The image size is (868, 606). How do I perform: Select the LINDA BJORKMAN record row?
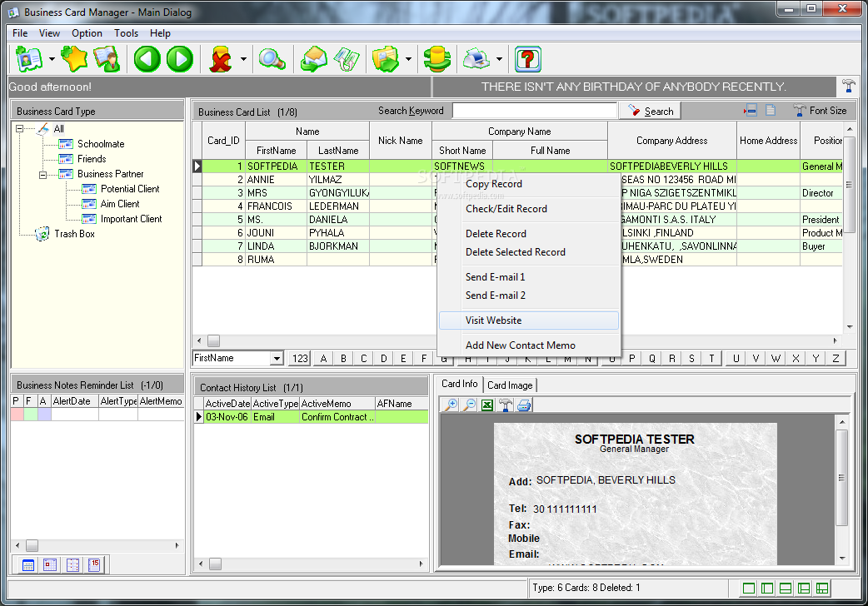coord(517,246)
